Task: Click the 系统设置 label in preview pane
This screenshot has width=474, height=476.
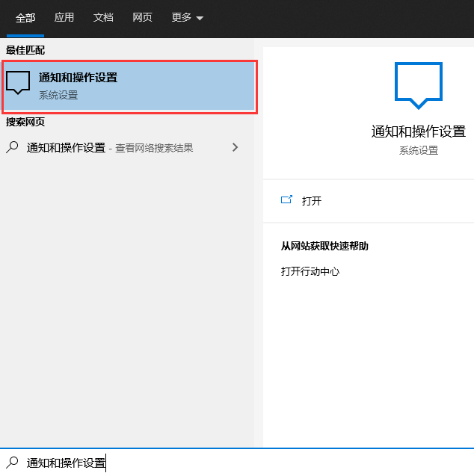Action: point(418,150)
